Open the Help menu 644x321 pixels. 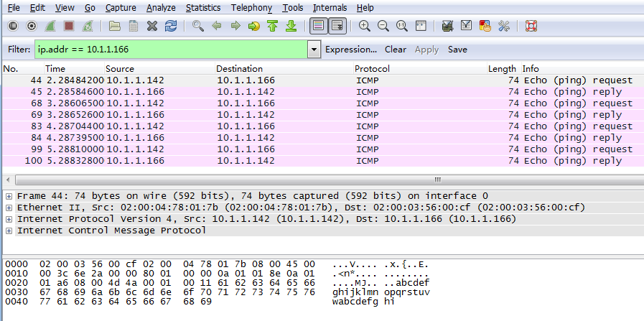tap(365, 7)
